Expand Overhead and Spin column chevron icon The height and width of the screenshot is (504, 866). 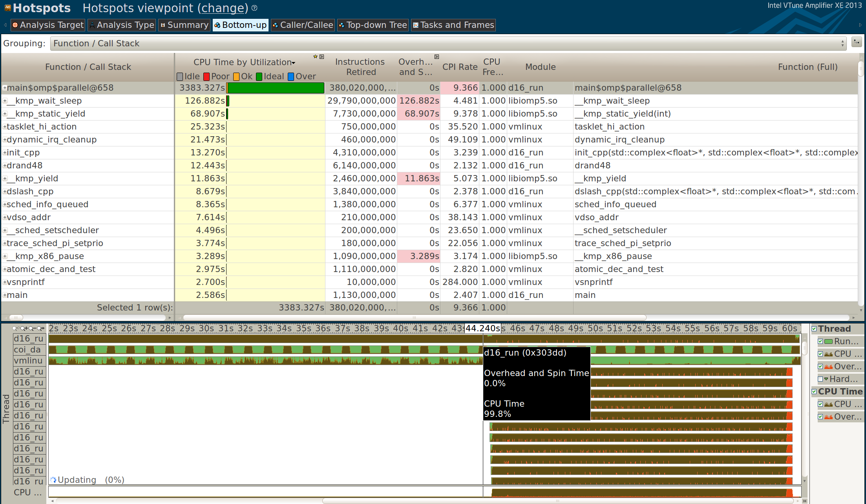(437, 57)
